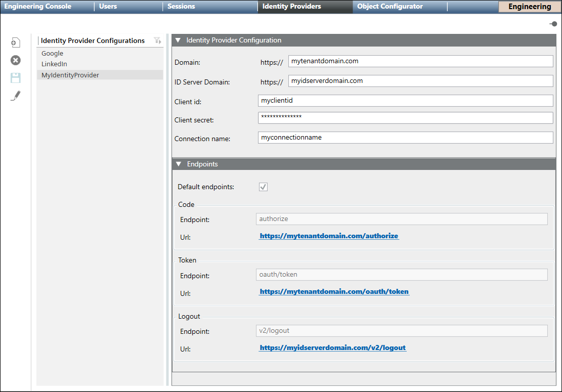Select LinkedIn in the configurations list

(54, 64)
